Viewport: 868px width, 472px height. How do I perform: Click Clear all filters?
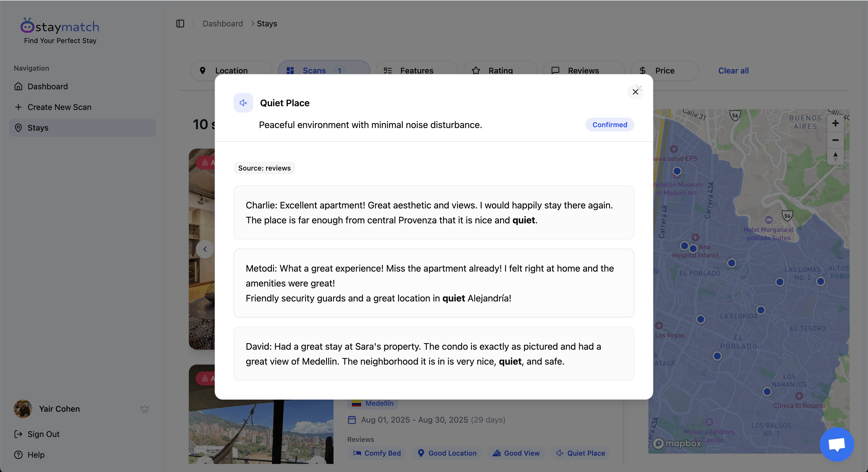click(733, 70)
